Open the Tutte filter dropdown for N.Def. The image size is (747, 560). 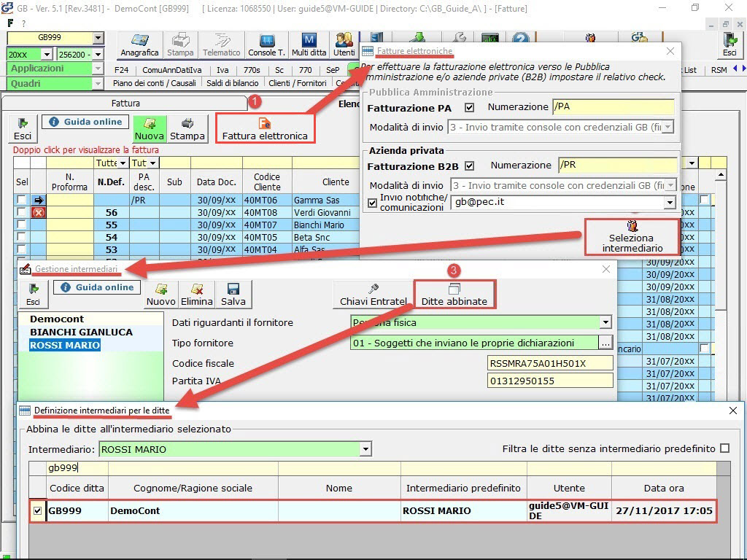123,163
